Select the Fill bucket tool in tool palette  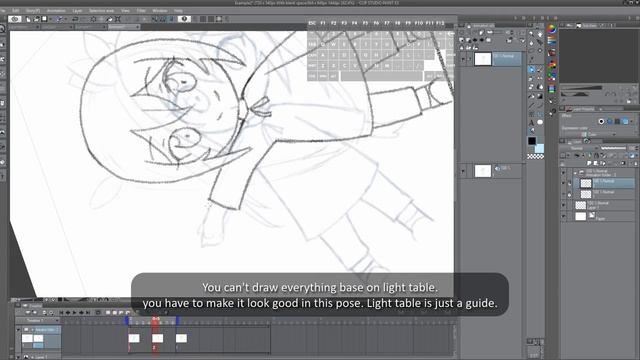[531, 96]
